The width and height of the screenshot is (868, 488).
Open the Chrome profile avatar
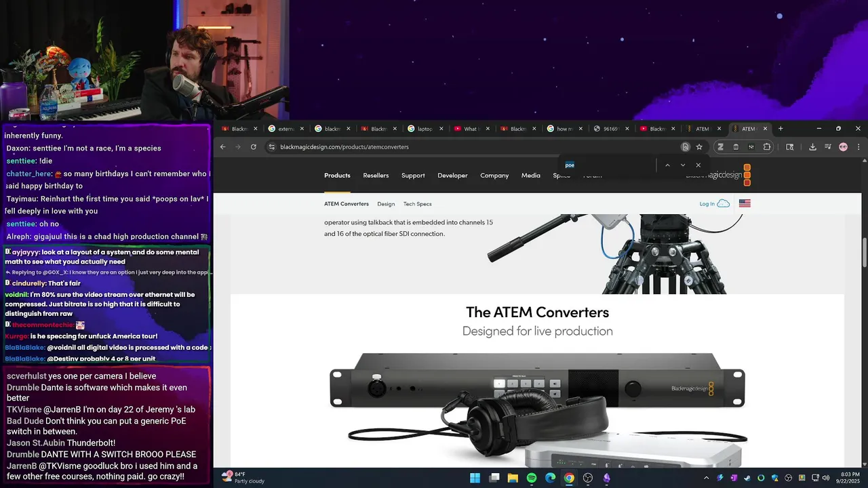(843, 147)
